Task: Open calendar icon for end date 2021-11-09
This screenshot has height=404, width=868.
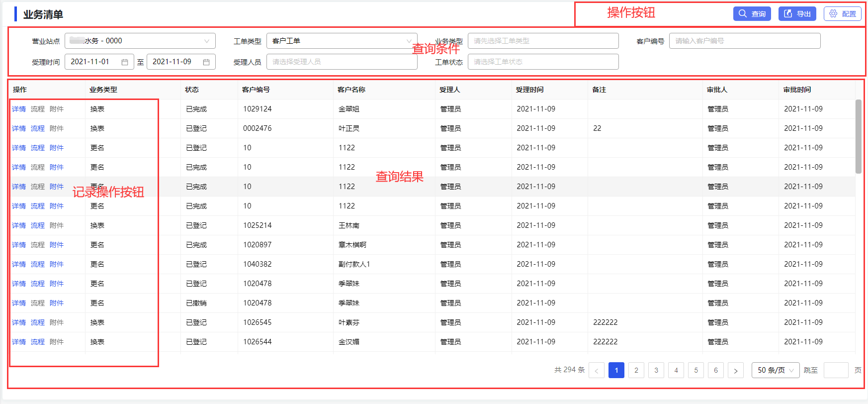Action: pyautogui.click(x=206, y=62)
